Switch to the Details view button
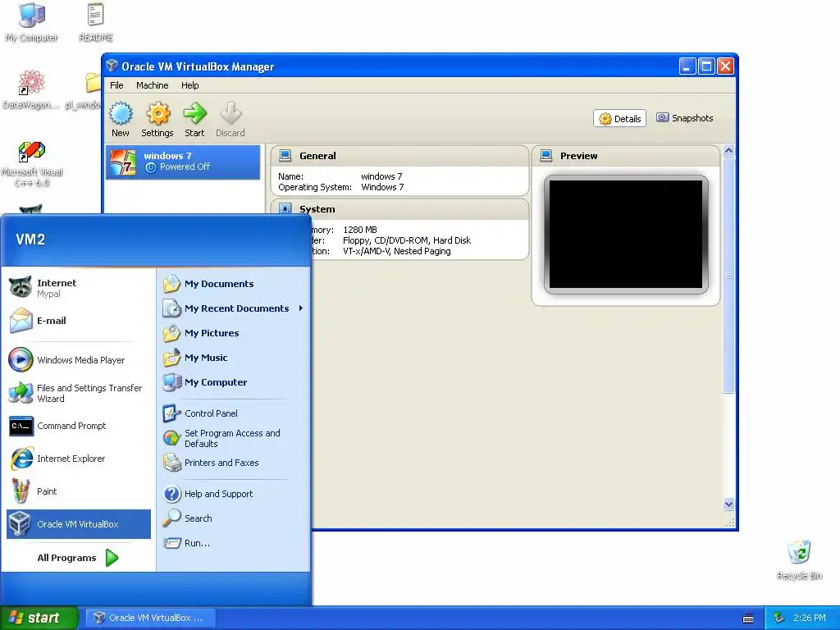Screen dimensions: 840x630 click(x=620, y=118)
